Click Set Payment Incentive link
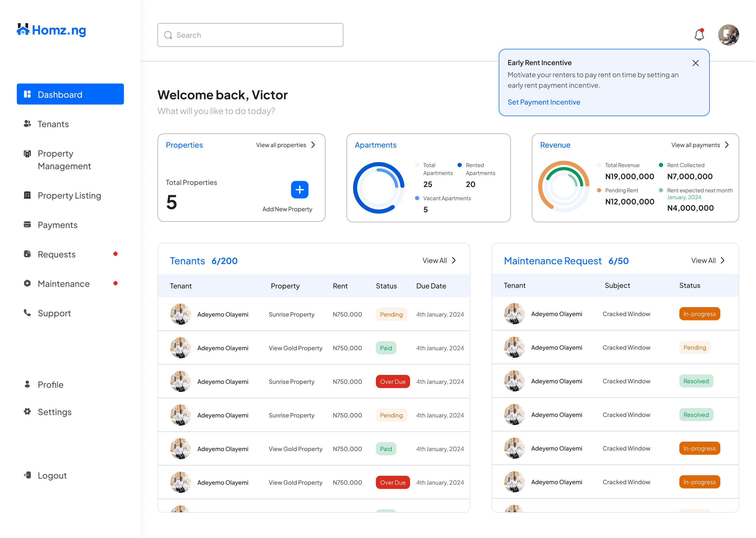 (544, 102)
